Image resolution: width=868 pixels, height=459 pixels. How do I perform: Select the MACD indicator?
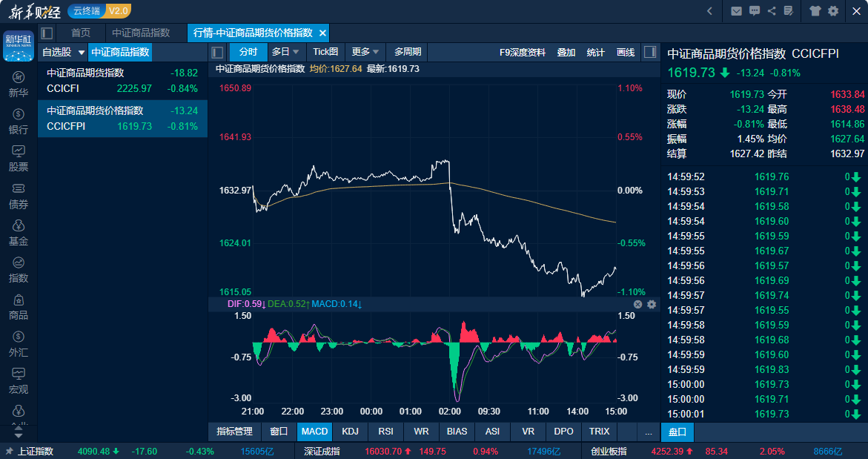[x=314, y=432]
